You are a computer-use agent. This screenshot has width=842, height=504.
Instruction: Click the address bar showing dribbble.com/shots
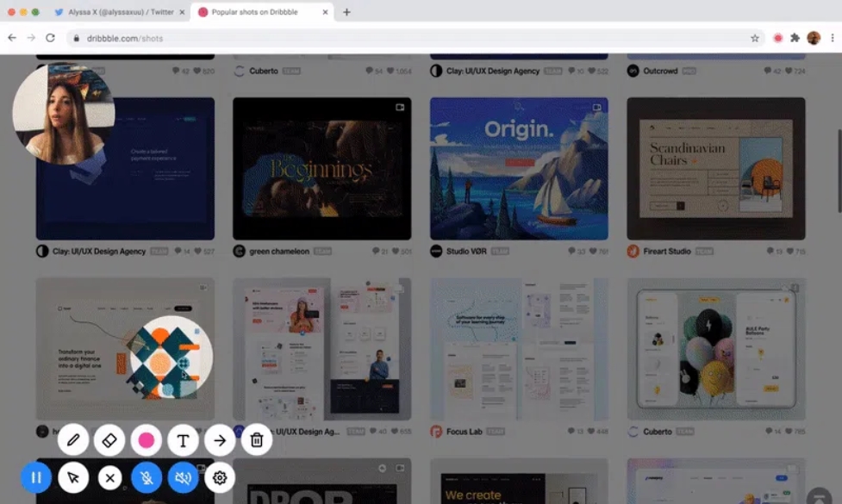coord(415,38)
